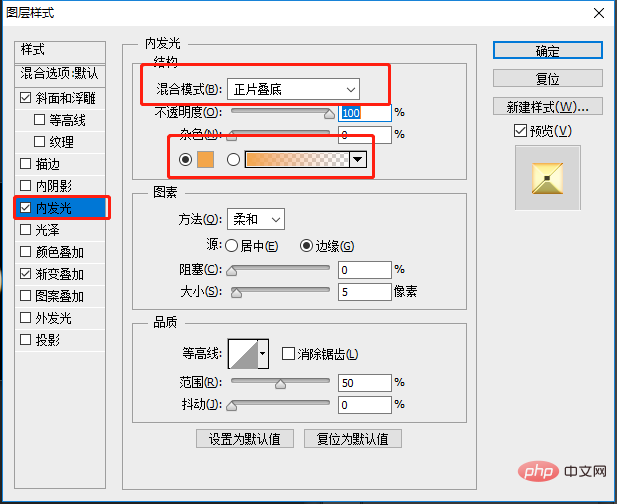The width and height of the screenshot is (617, 504).
Task: Click the 杂色 value field
Action: [365, 135]
